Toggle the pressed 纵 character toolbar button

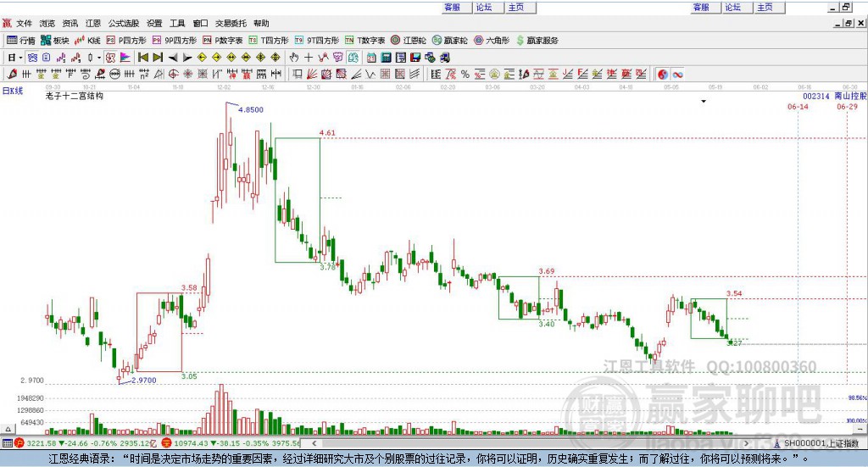110,58
